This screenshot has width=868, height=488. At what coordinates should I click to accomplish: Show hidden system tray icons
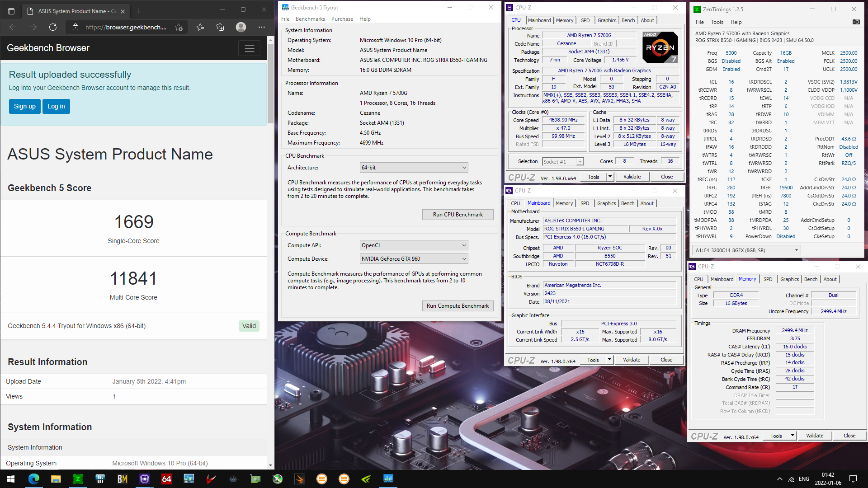click(779, 479)
